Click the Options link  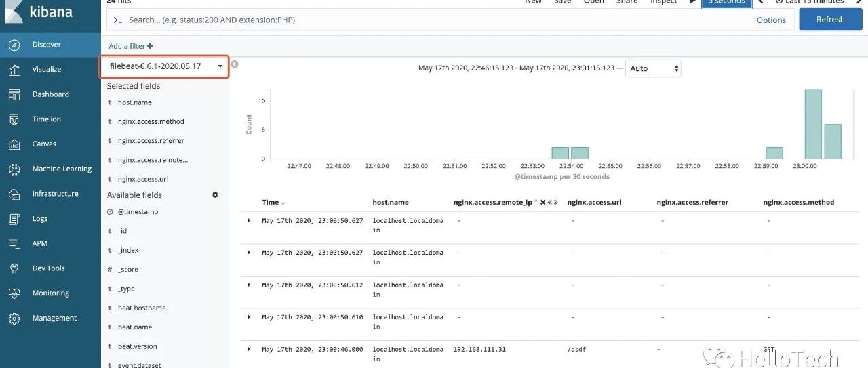coord(771,20)
